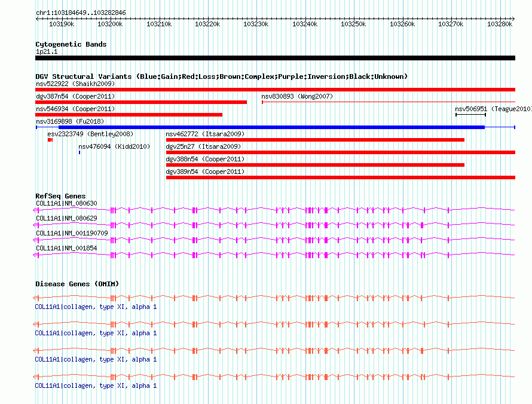532x404 pixels.
Task: Click the nsv506951 (Teague2010) black bracket marker
Action: click(470, 115)
